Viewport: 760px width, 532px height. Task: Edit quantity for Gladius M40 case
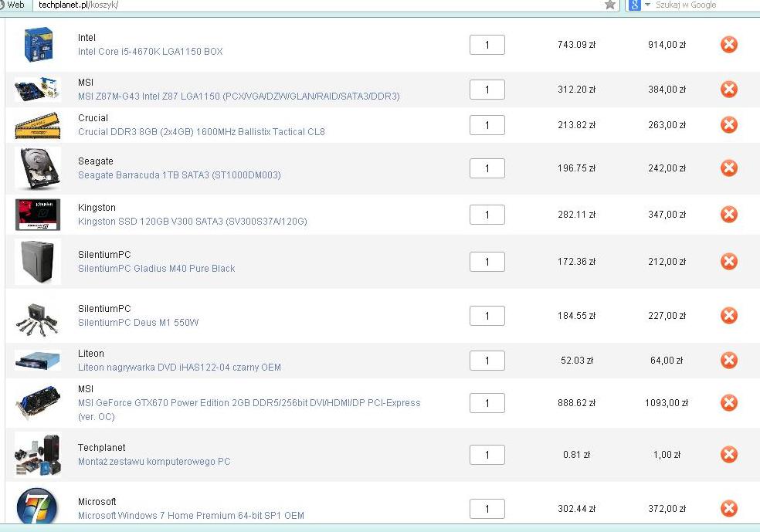coord(487,262)
